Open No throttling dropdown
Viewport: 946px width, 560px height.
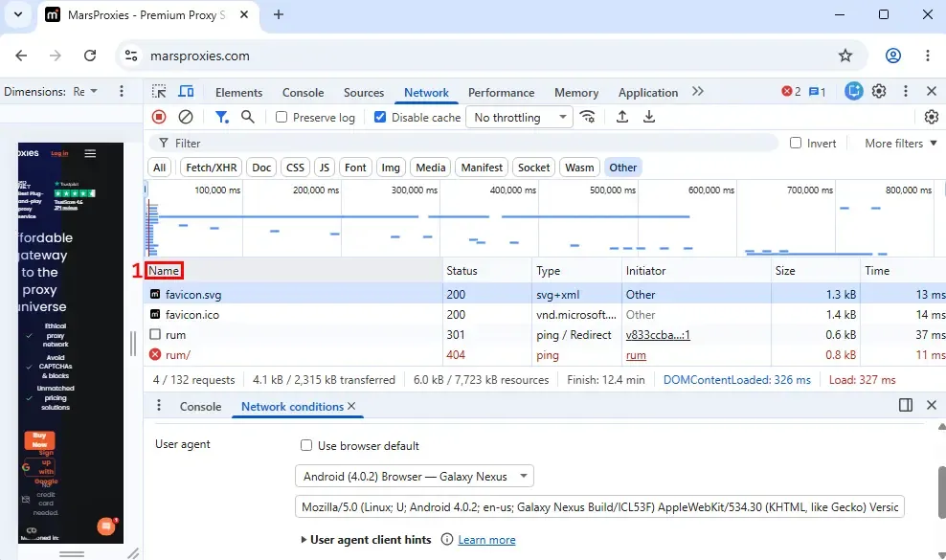coord(520,117)
